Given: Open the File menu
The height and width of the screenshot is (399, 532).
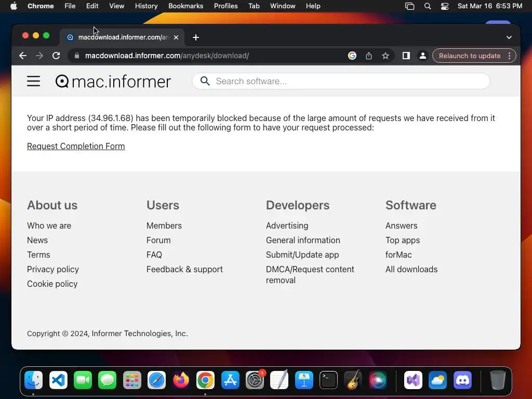Looking at the screenshot, I should point(70,6).
